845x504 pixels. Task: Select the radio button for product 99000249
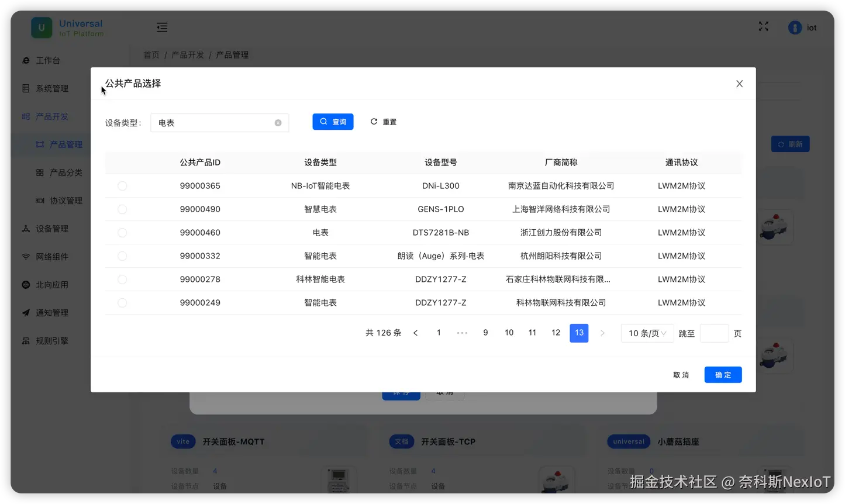(x=122, y=302)
